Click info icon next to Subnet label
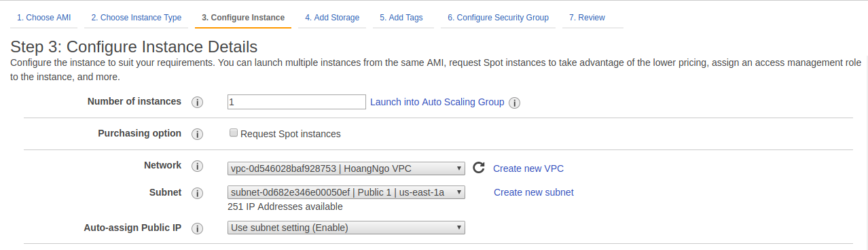 [x=198, y=193]
